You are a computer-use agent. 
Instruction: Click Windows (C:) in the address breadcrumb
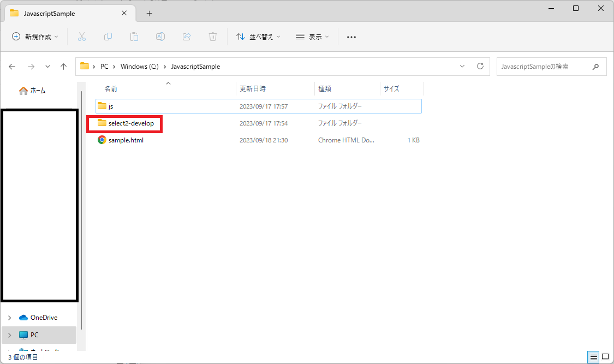coord(139,67)
